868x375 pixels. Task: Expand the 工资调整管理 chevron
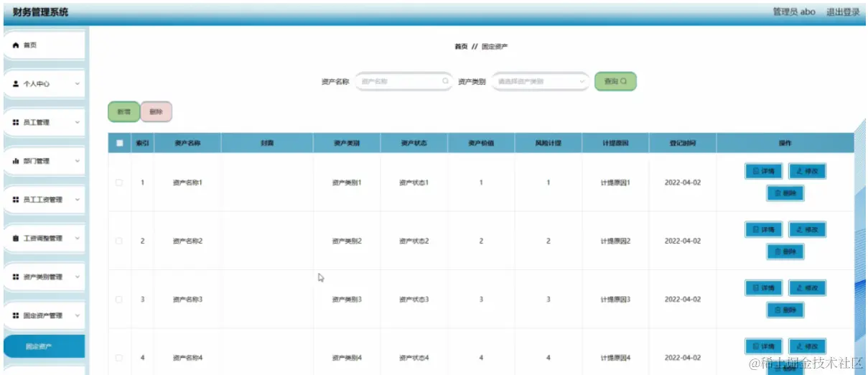point(78,239)
